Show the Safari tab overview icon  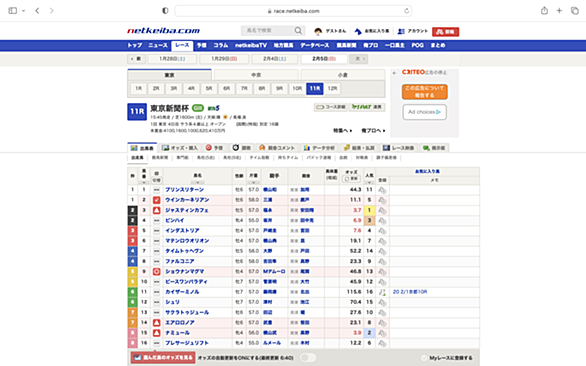tap(575, 10)
